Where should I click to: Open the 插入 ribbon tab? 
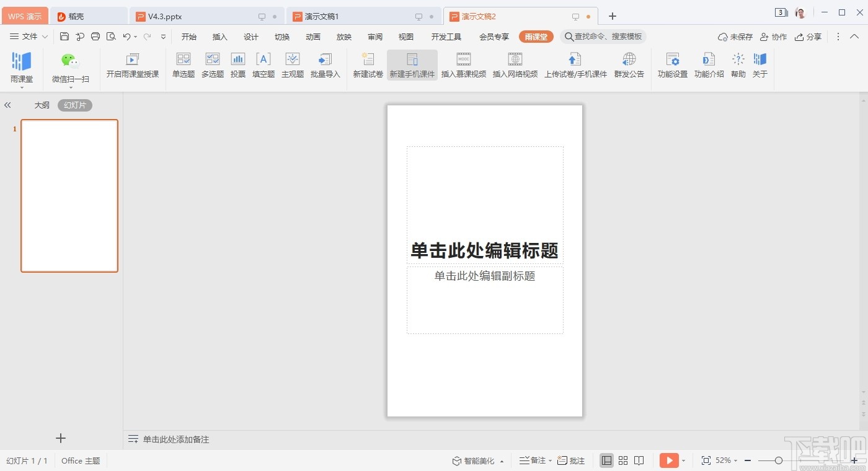click(x=220, y=37)
